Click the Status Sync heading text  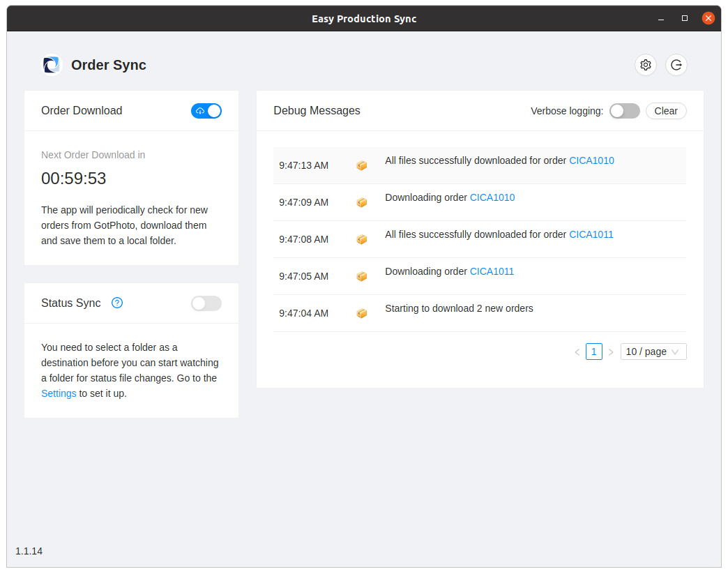point(70,303)
